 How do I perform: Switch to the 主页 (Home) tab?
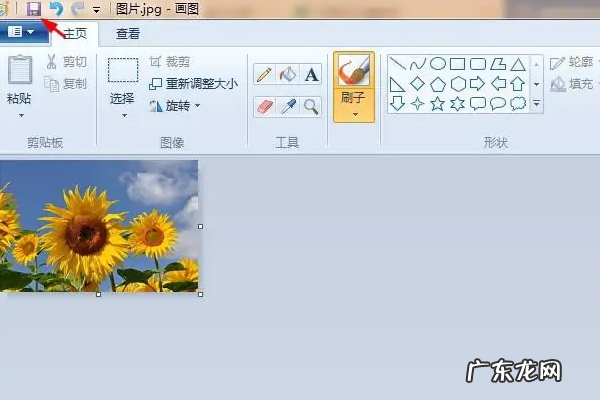(75, 33)
